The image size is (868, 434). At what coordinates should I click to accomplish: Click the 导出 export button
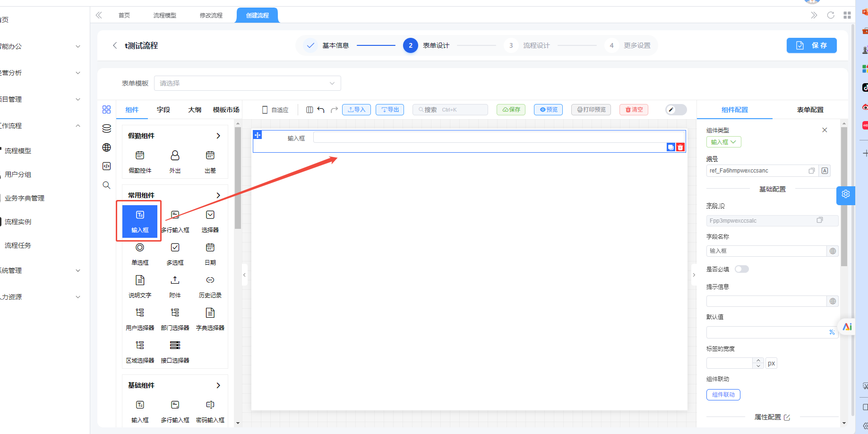pos(390,110)
